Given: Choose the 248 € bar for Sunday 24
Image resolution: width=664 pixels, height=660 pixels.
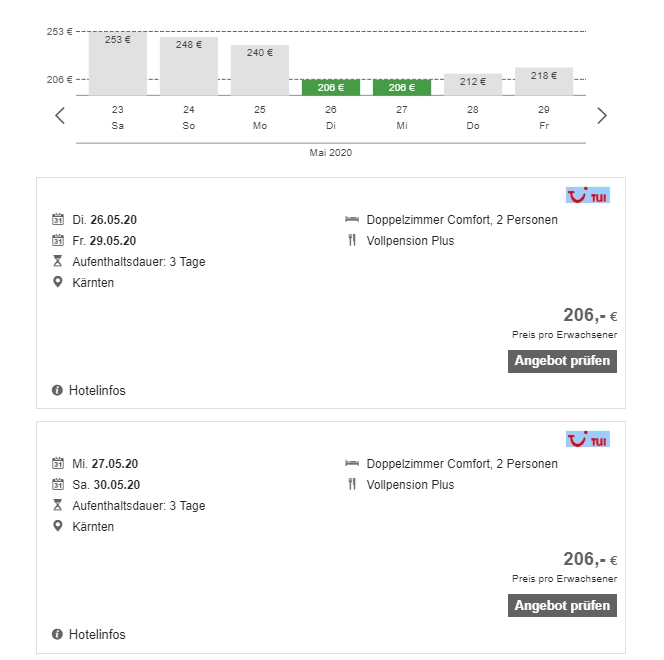Looking at the screenshot, I should point(189,66).
